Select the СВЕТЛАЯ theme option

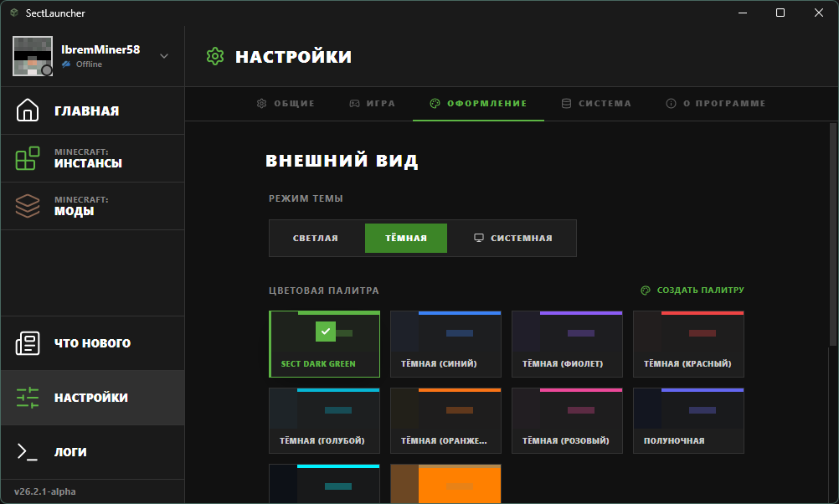[315, 238]
